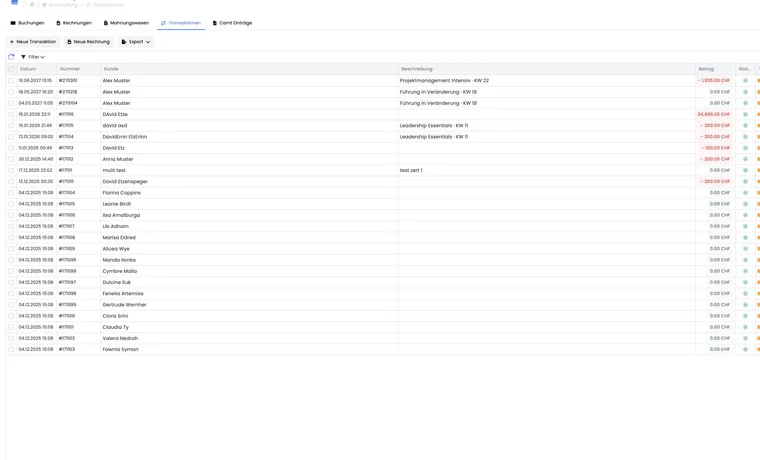Refresh the transactions table

click(x=11, y=57)
